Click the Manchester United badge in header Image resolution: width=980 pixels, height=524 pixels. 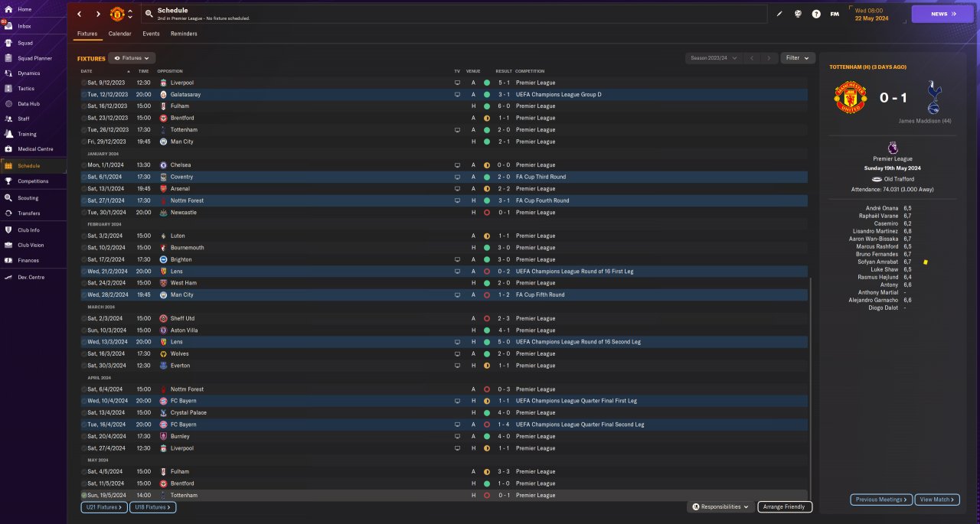(x=117, y=14)
